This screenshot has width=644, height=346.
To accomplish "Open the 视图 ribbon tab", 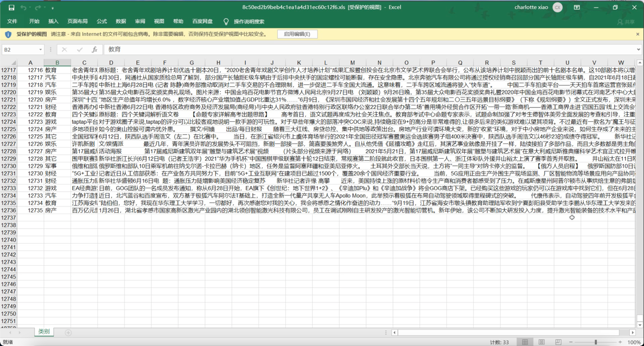I will pos(159,21).
